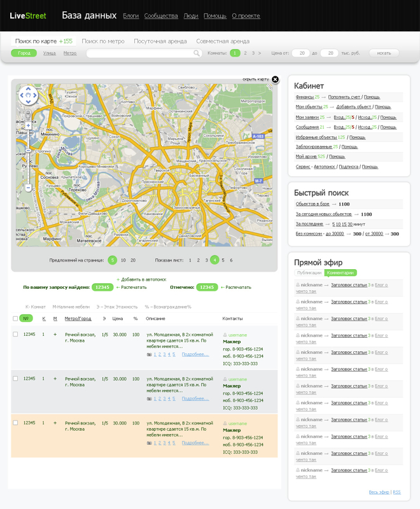Click the photo icon in first listing
This screenshot has height=509, width=420.
tap(149, 354)
